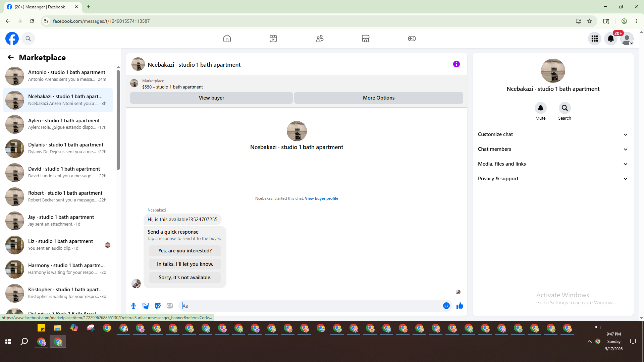The height and width of the screenshot is (362, 644).
Task: Focus the message text input field
Action: tap(311, 306)
